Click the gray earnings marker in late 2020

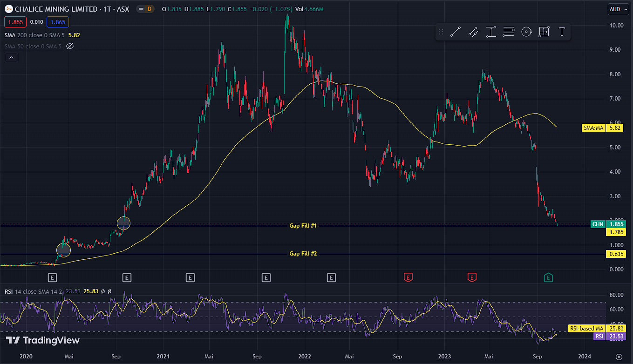point(127,278)
